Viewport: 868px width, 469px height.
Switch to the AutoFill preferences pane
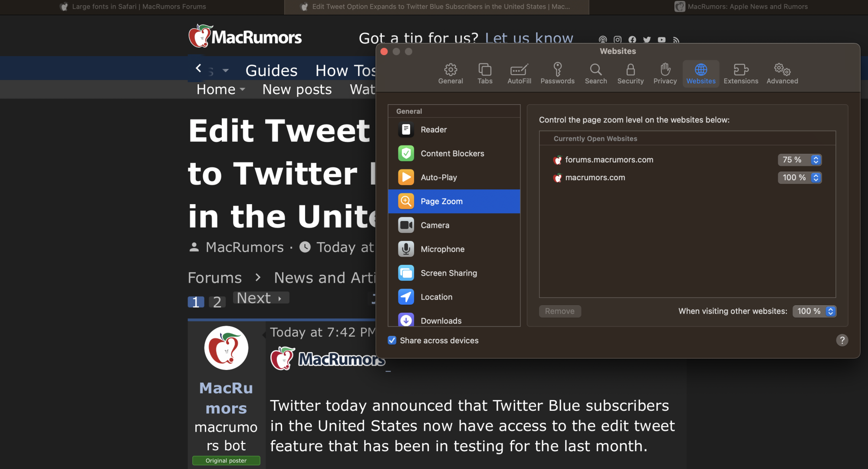(519, 73)
